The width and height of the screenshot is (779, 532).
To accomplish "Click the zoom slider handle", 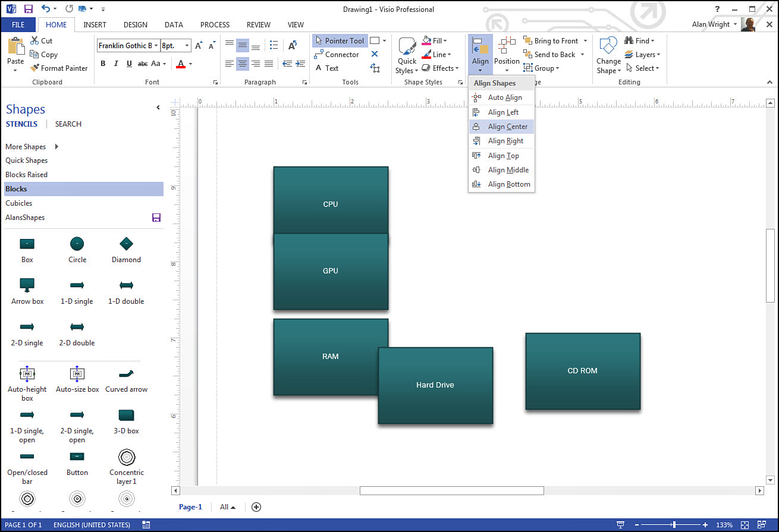I will (x=674, y=525).
